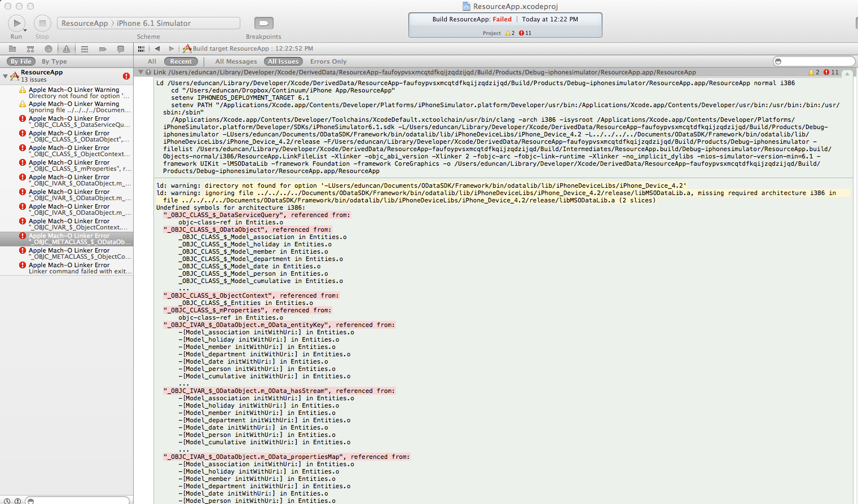Click the '_OBJC_CLASS_$_DataServiceQuery' highlighted line
The height and width of the screenshot is (504, 858).
[257, 215]
